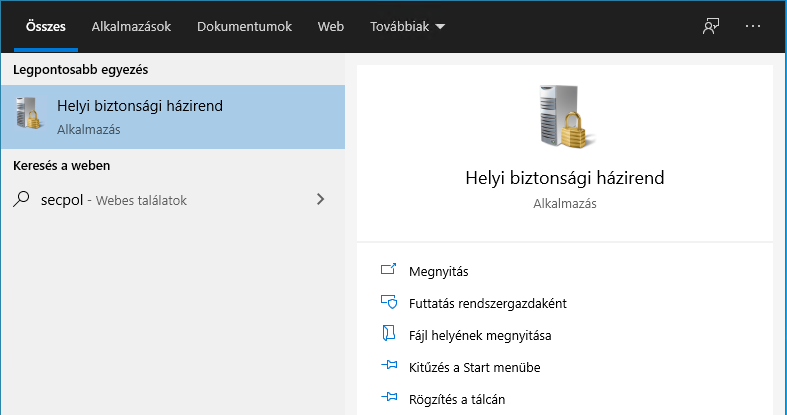Click the Helyi biztonsági házirend title in preview pane
The width and height of the screenshot is (787, 415).
click(565, 178)
